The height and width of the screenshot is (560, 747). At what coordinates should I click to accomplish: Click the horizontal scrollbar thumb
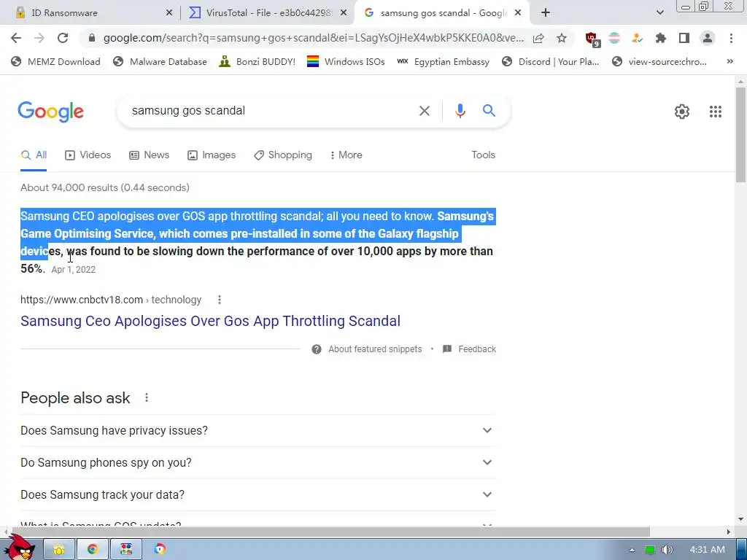click(x=330, y=532)
